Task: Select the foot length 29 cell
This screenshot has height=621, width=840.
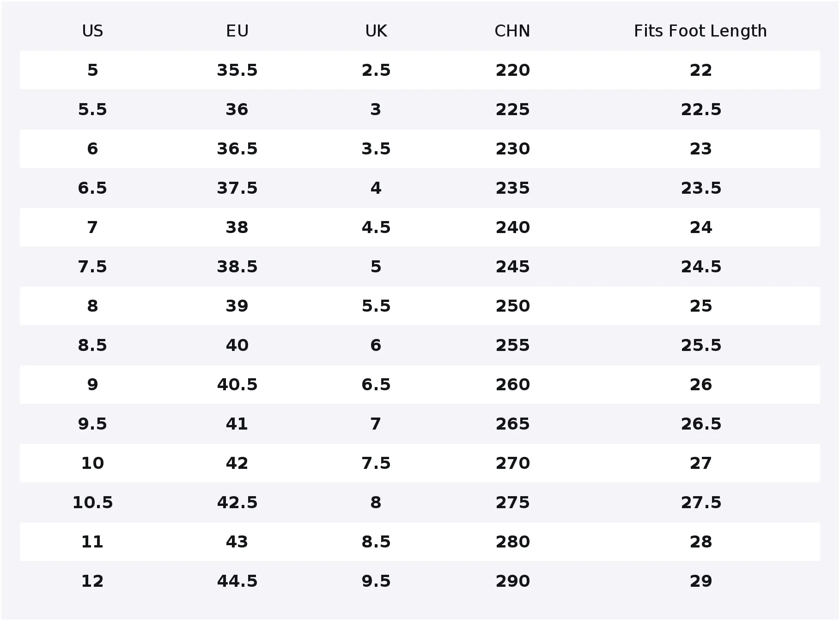Action: tap(701, 581)
